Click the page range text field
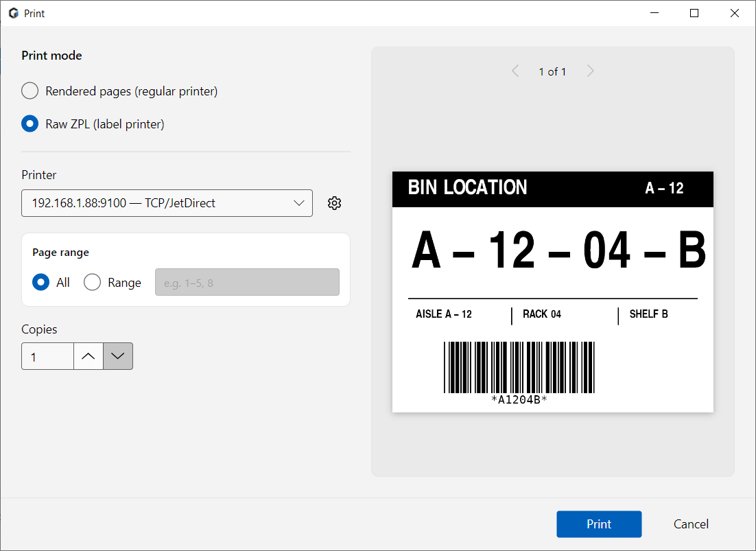Viewport: 756px width, 551px height. 248,282
